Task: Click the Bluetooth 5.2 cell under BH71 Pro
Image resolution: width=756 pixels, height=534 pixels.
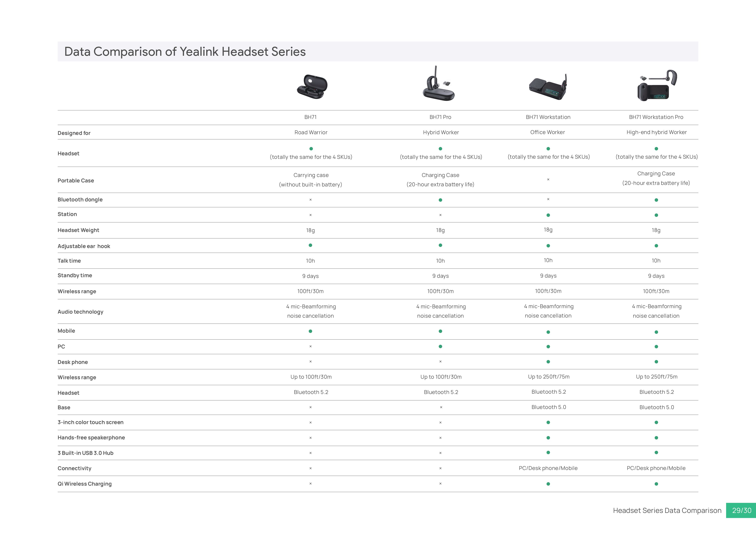Action: tap(441, 392)
